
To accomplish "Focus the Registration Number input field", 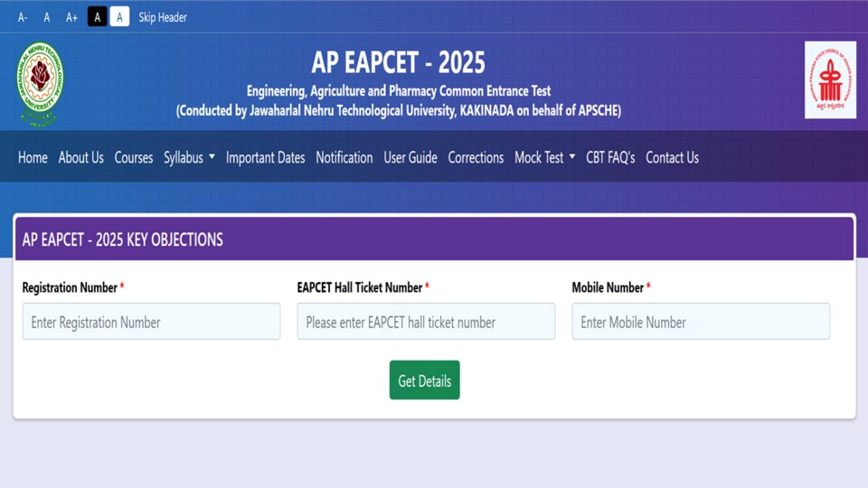I will click(151, 322).
